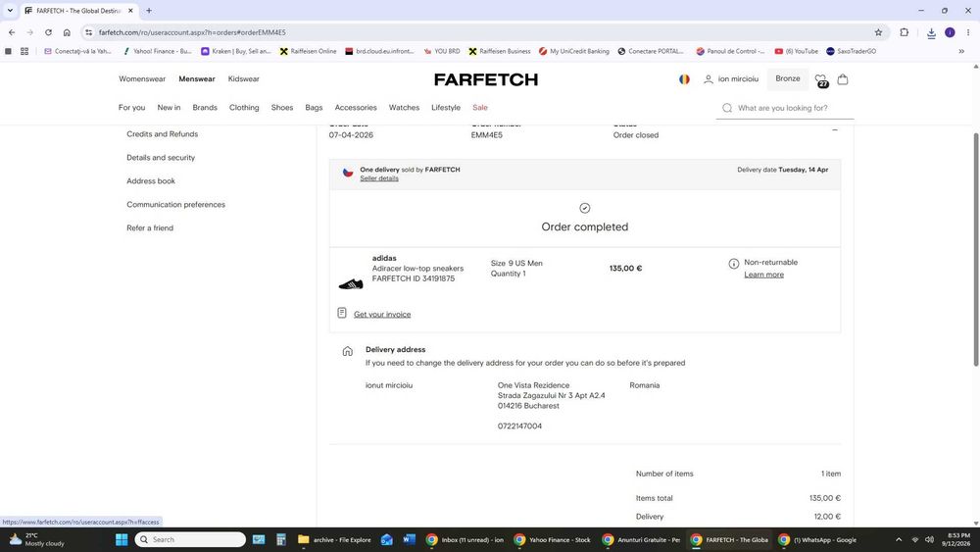Click the invoice document icon

coord(342,313)
